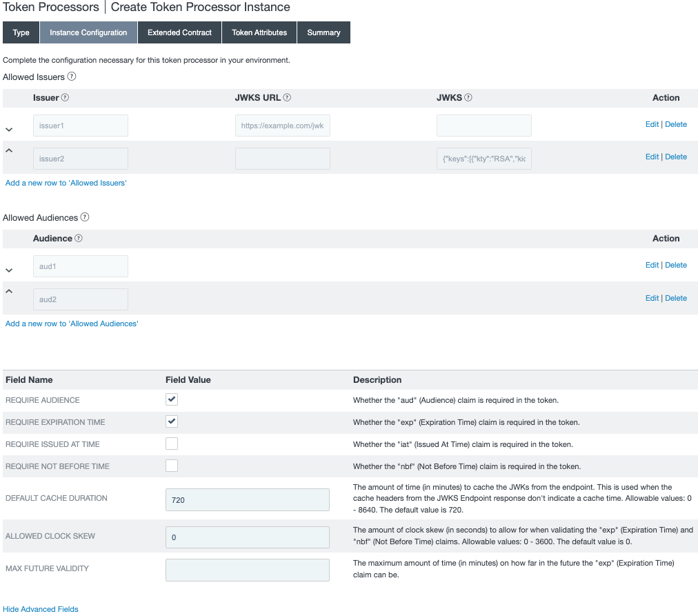The width and height of the screenshot is (698, 616).
Task: Expand the aud1 audience row
Action: click(10, 269)
